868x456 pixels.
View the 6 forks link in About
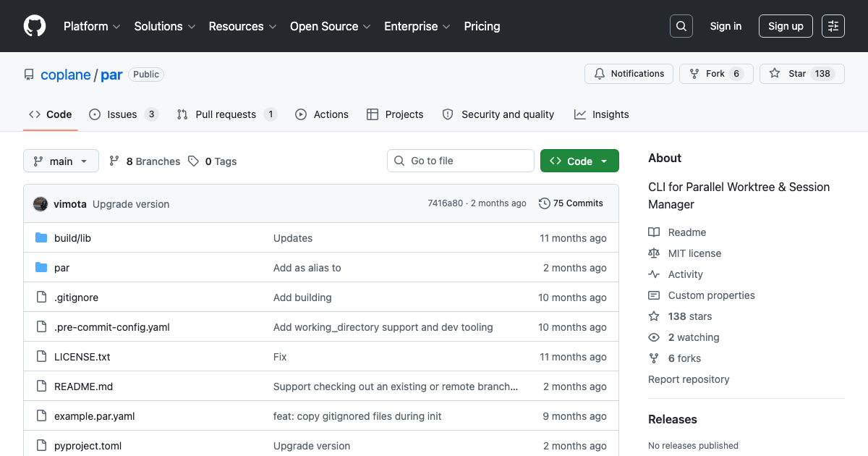(674, 358)
